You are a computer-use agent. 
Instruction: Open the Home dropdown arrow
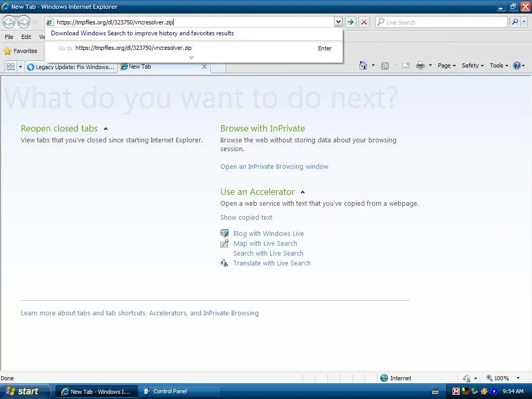[373, 65]
